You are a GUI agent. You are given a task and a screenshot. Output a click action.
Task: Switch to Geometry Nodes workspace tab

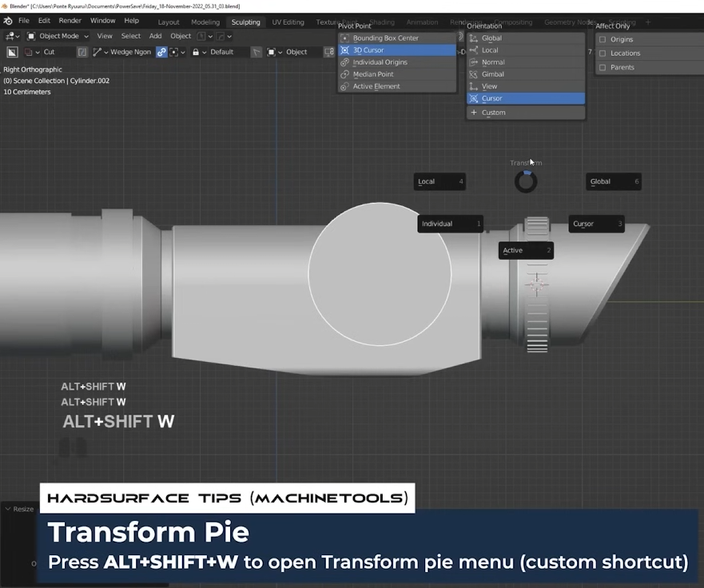pos(571,22)
